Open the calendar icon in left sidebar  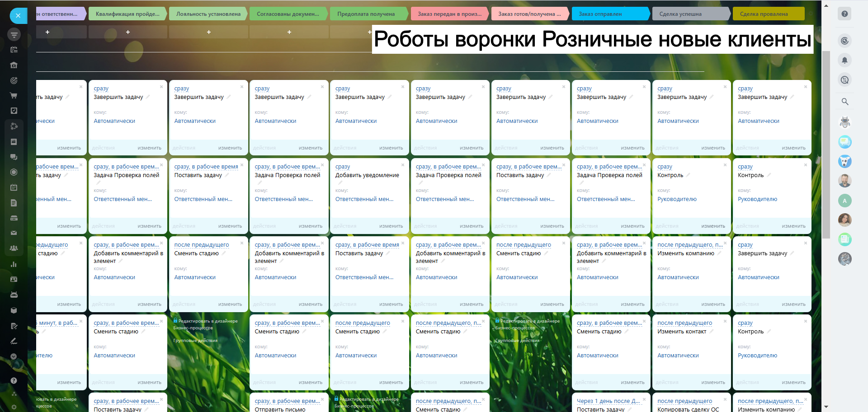click(x=14, y=187)
